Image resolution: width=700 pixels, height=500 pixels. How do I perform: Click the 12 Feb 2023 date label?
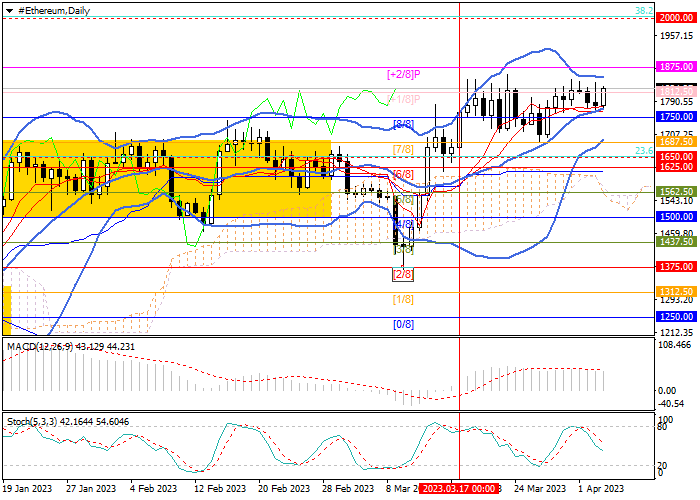pos(221,489)
